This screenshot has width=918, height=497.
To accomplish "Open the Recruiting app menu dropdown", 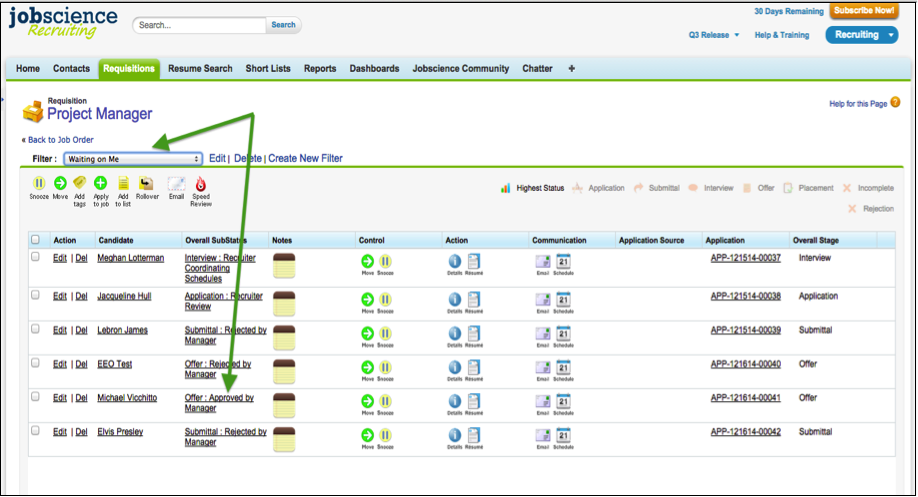I will (x=861, y=35).
